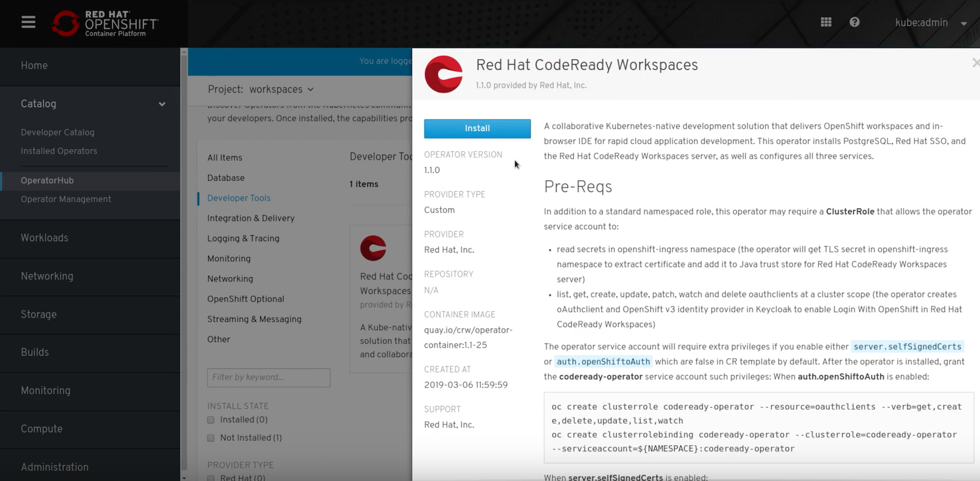Open the help question mark menu

[x=854, y=22]
